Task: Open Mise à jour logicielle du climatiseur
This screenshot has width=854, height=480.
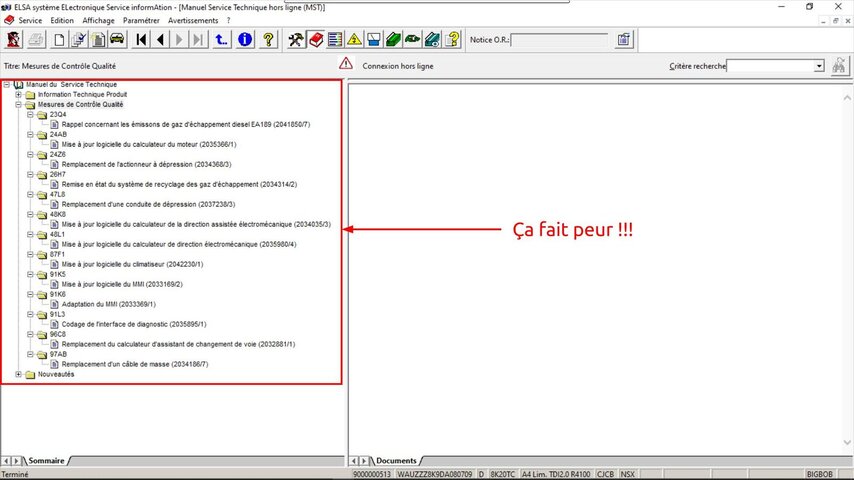Action: tap(132, 264)
